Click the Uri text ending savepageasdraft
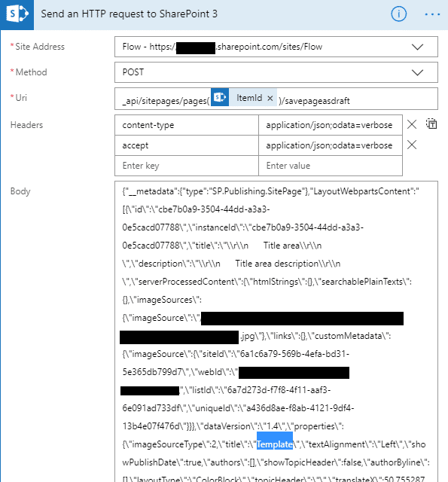448x482 pixels. 314,101
